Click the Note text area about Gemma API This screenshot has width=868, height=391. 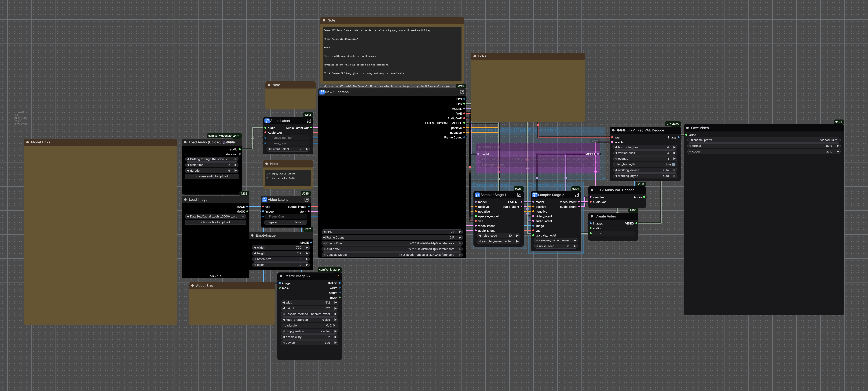click(392, 54)
